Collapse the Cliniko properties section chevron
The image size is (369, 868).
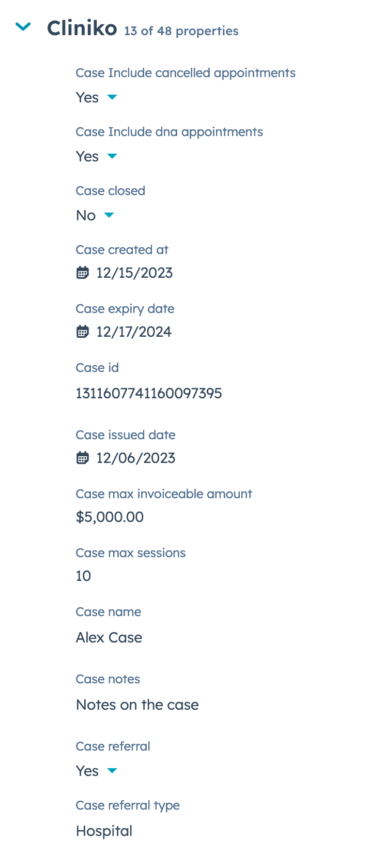click(23, 27)
